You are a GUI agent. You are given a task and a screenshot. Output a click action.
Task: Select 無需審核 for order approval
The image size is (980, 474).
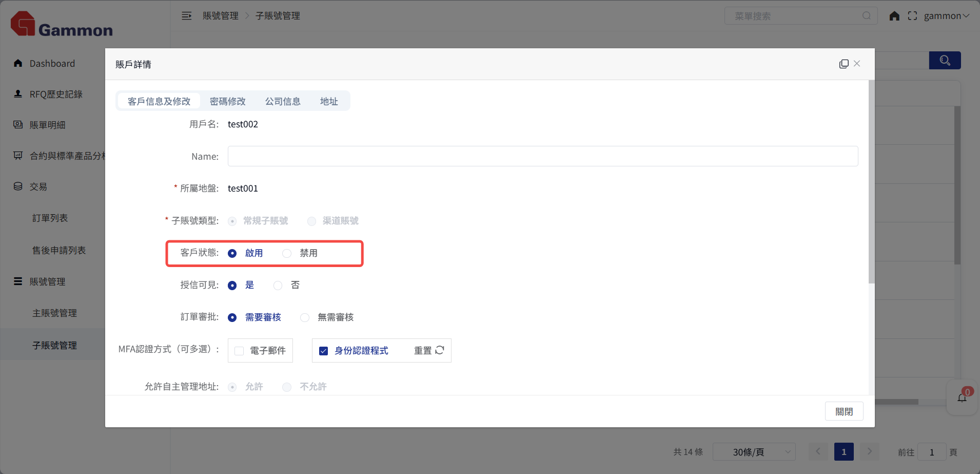[305, 317]
